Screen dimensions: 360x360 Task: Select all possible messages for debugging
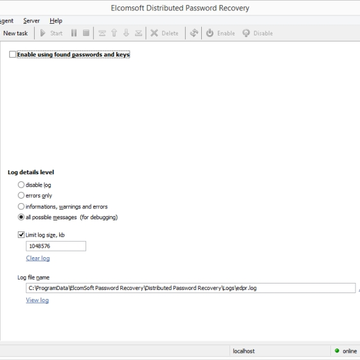(x=21, y=217)
